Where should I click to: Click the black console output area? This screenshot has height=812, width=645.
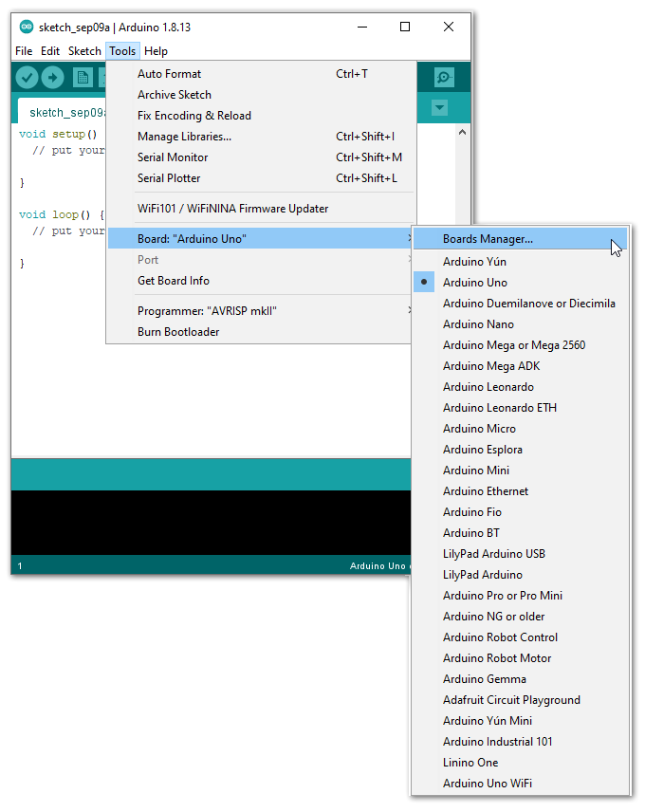(x=212, y=523)
